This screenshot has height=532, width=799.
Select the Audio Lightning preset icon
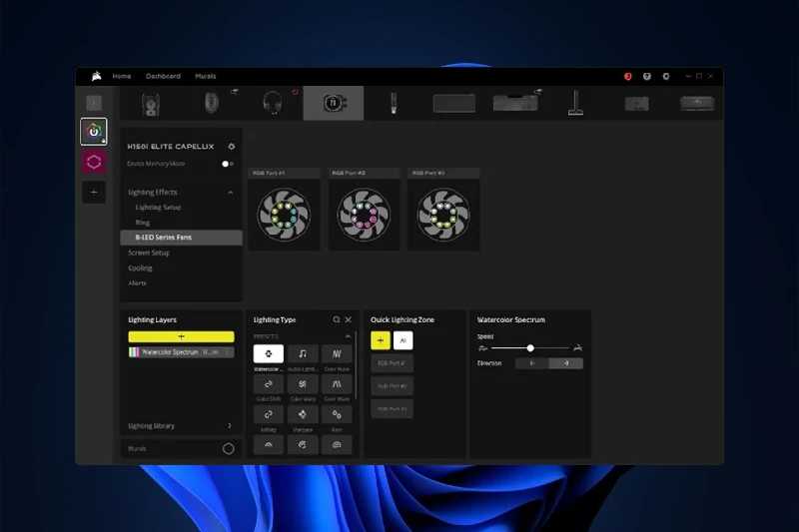[302, 353]
